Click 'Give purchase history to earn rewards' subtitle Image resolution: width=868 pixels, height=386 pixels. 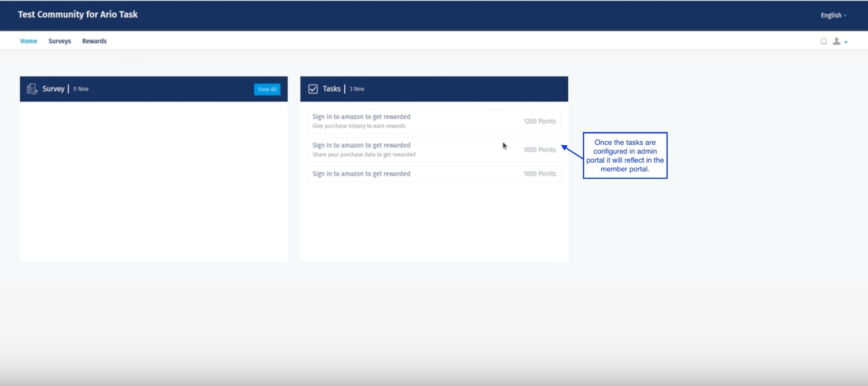coord(359,126)
